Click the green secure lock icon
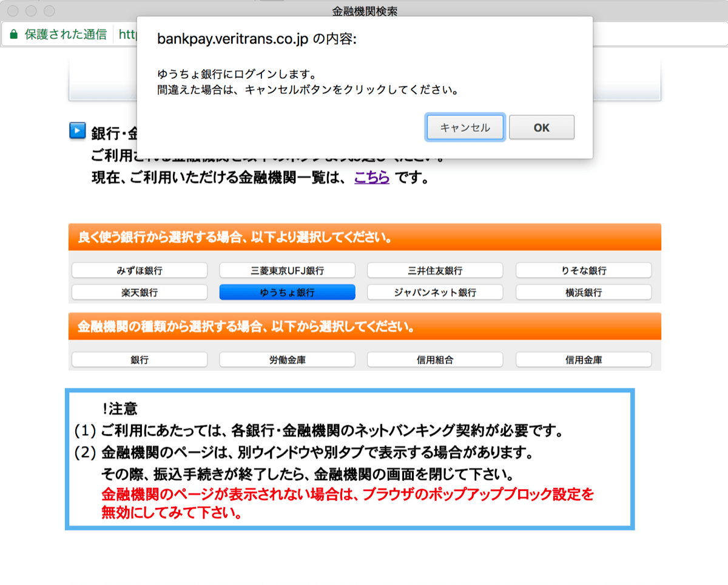Screen dimensions: 728x585 (13, 35)
